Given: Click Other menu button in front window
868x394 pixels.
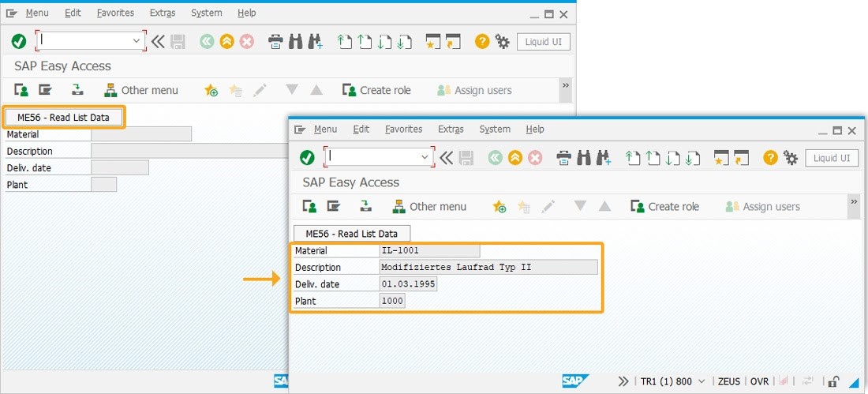Looking at the screenshot, I should click(429, 207).
